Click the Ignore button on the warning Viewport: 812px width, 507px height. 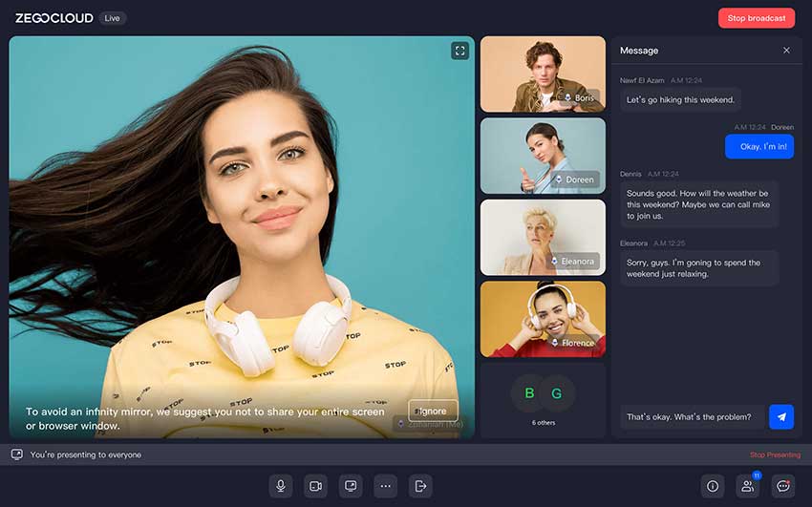tap(433, 411)
